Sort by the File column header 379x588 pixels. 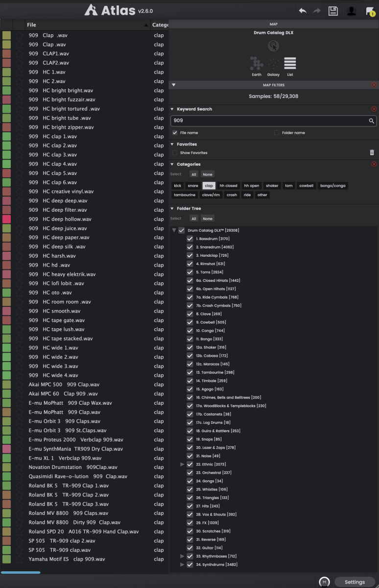[88, 24]
